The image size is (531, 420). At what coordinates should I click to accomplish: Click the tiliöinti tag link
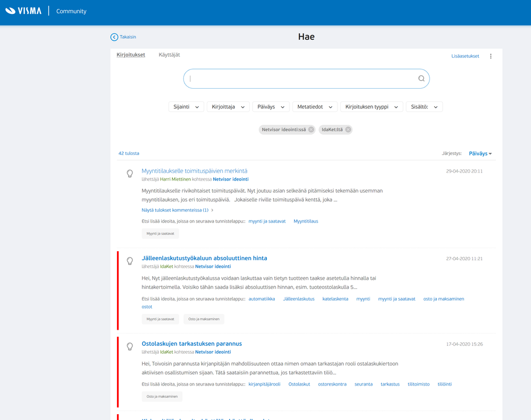[445, 384]
